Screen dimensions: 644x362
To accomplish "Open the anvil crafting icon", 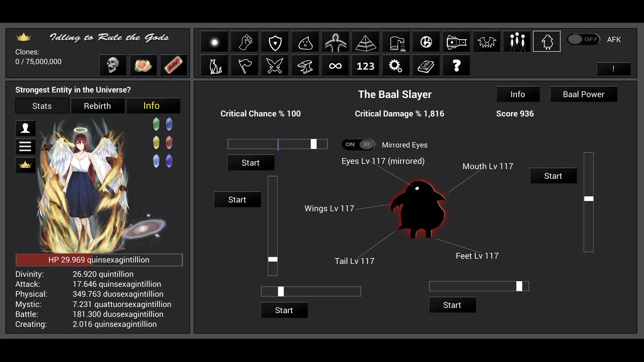I will pyautogui.click(x=305, y=66).
